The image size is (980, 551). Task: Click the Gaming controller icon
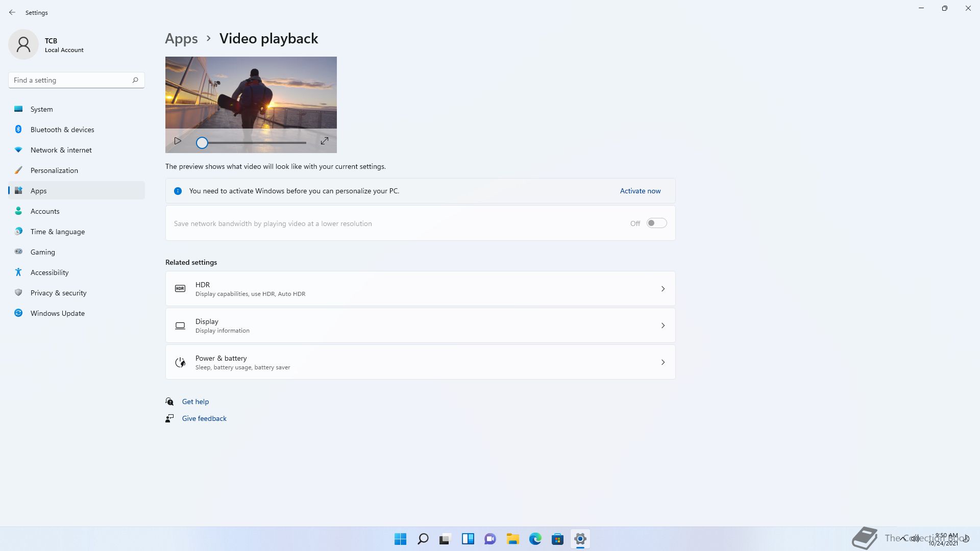(18, 252)
